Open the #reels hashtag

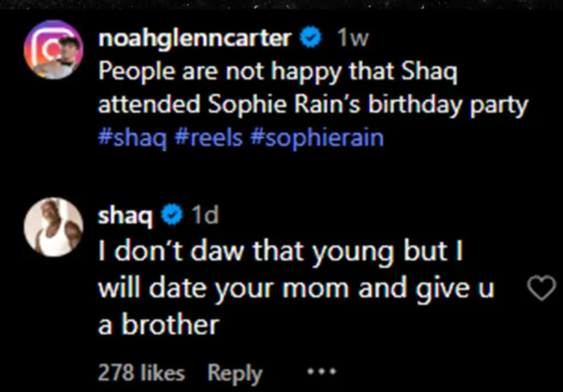coord(208,138)
